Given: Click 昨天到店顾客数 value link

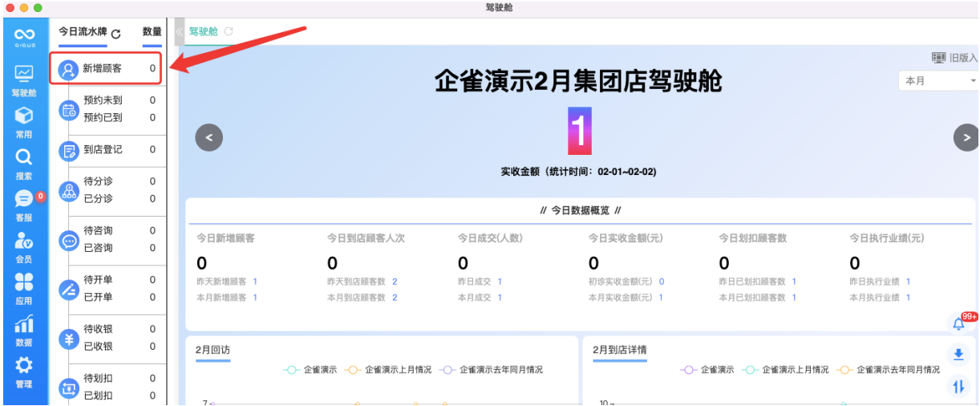Looking at the screenshot, I should click(395, 282).
